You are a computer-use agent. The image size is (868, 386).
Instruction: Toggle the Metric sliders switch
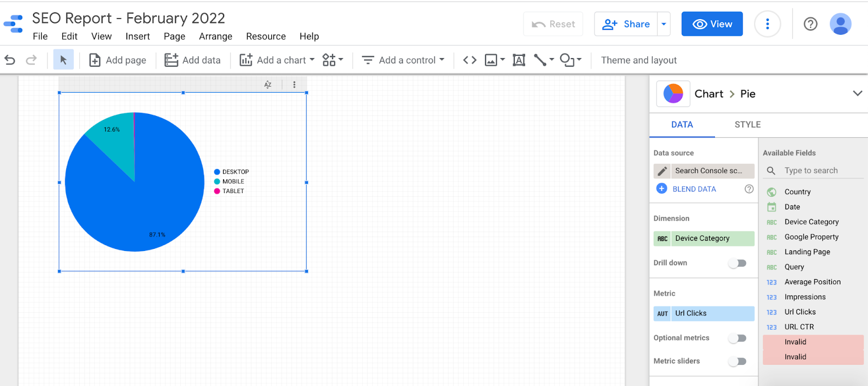click(738, 362)
